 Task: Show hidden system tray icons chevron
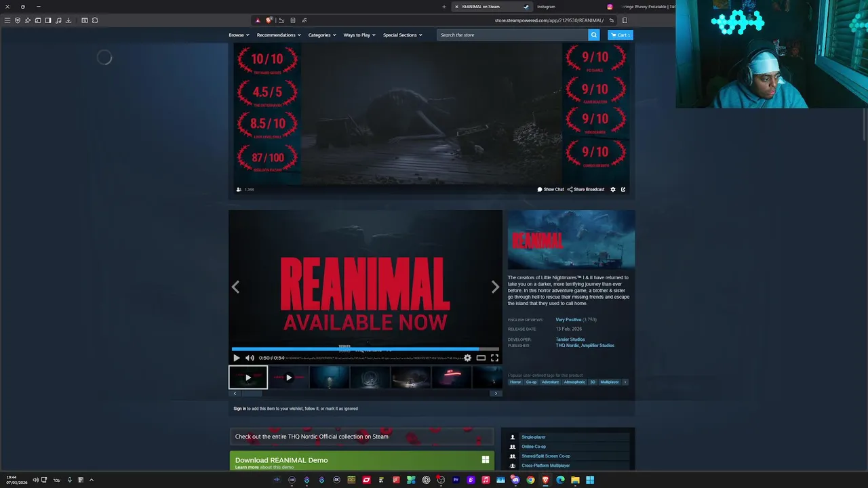coord(92,480)
